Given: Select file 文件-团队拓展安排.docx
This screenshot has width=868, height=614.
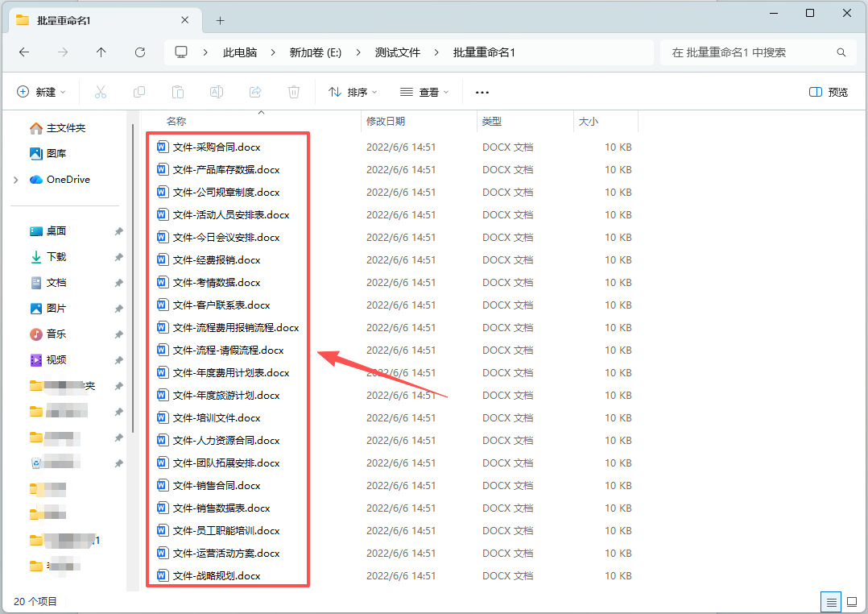Looking at the screenshot, I should 218,463.
